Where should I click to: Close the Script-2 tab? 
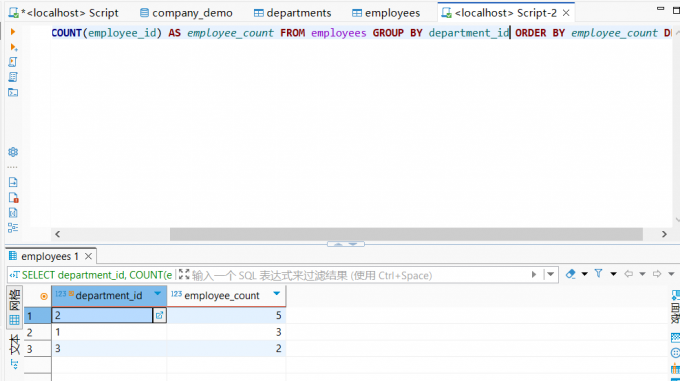(x=566, y=13)
